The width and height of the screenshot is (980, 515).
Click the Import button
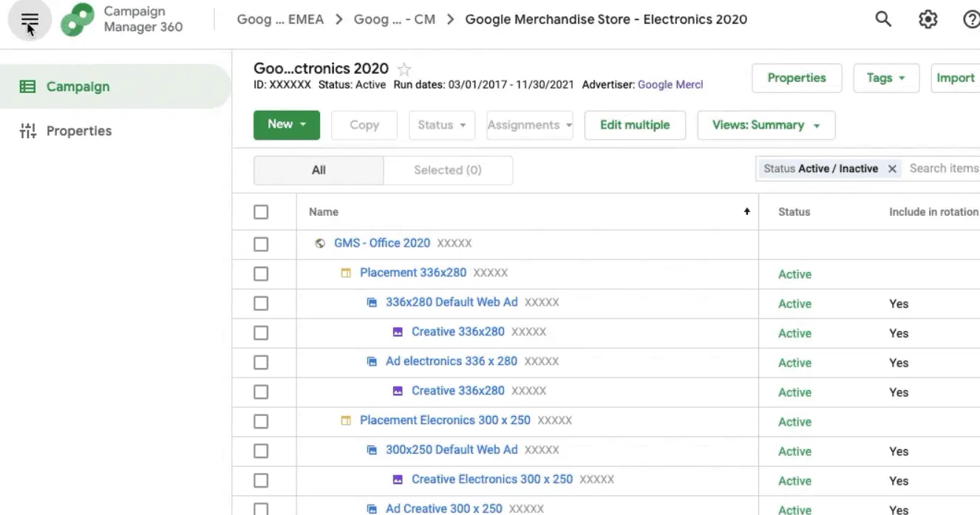pos(956,78)
